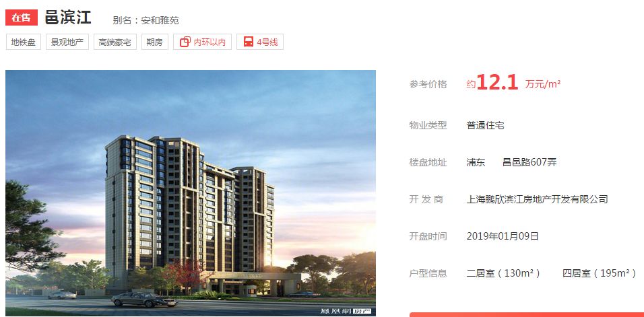Click the metro train icon beside 4号线

pos(248,42)
